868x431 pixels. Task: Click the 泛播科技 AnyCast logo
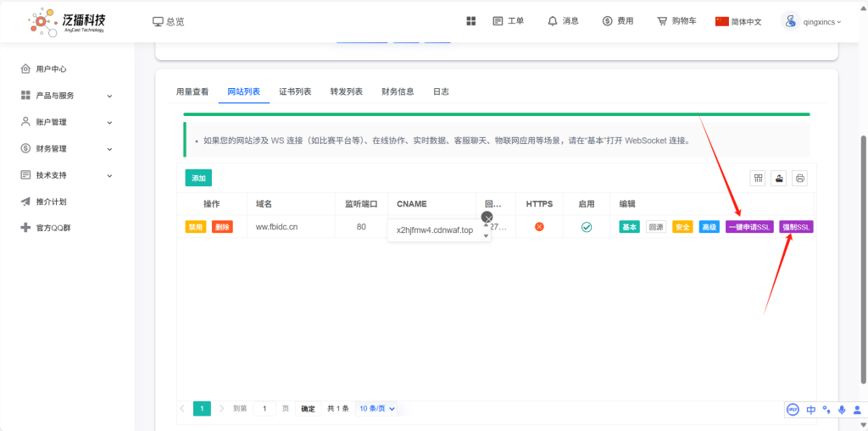click(66, 22)
